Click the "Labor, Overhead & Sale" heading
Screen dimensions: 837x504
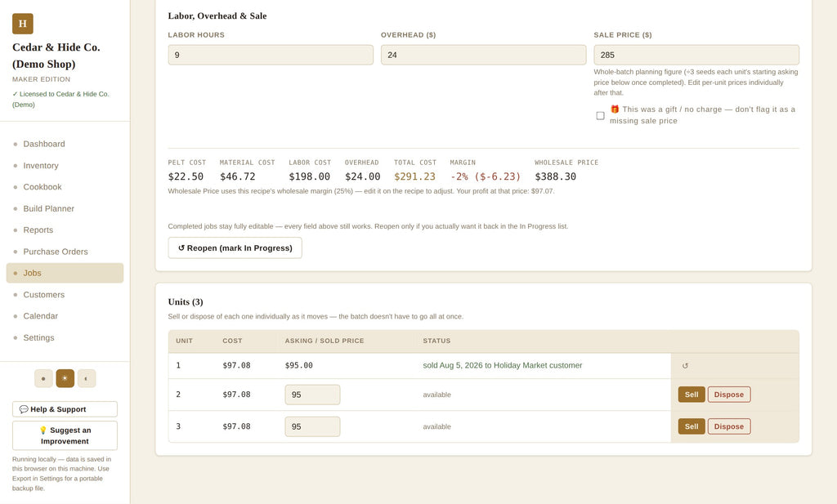(x=217, y=16)
